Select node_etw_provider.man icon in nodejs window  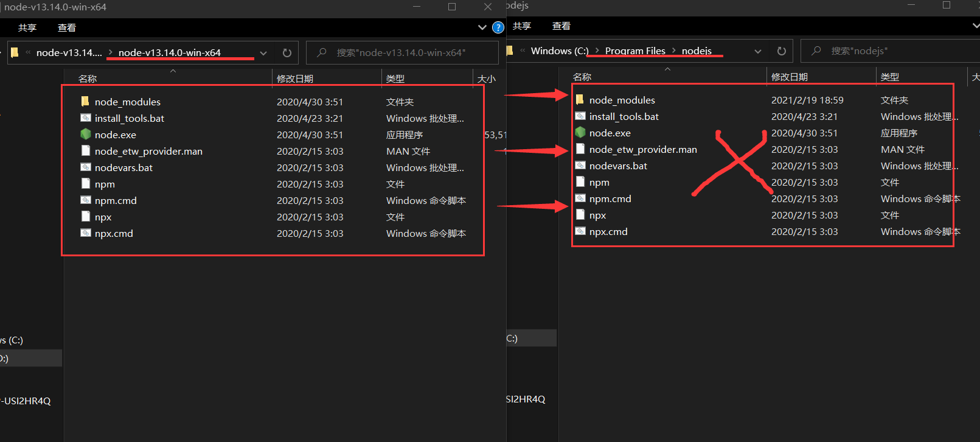click(x=580, y=149)
